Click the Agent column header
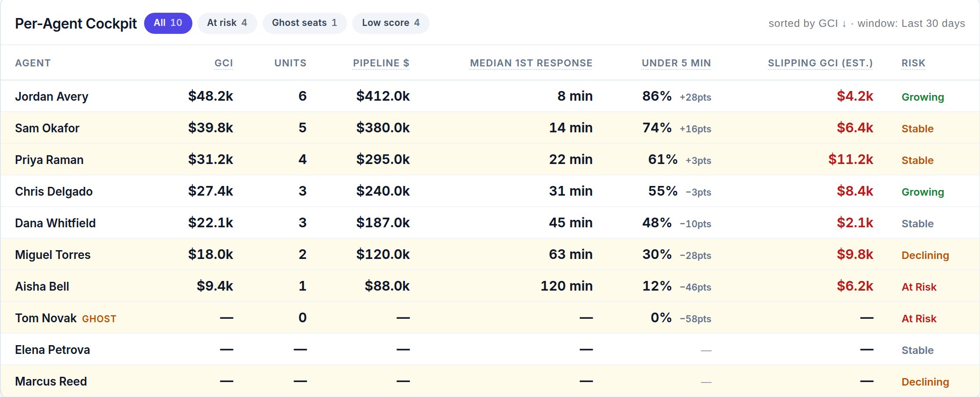 click(x=33, y=63)
